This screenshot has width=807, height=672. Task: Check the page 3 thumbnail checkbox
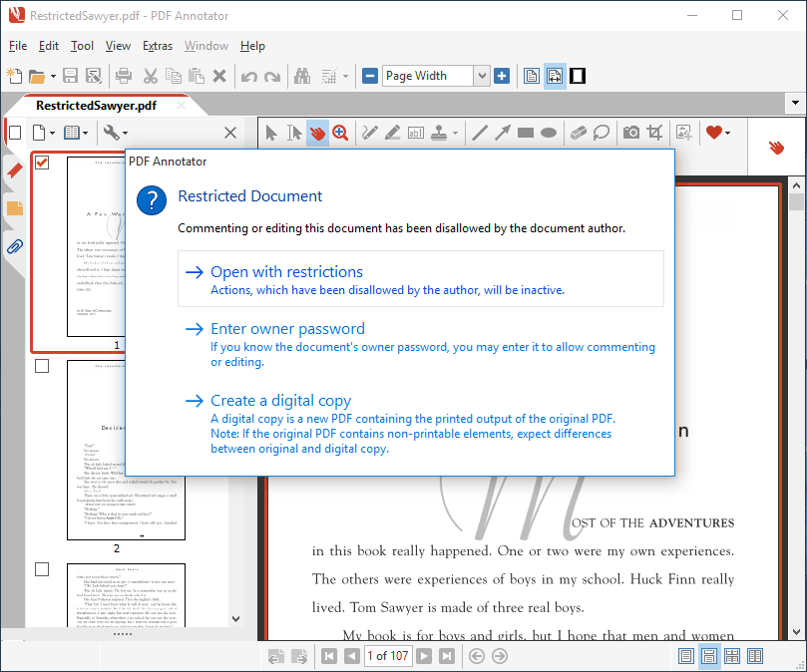[x=42, y=569]
